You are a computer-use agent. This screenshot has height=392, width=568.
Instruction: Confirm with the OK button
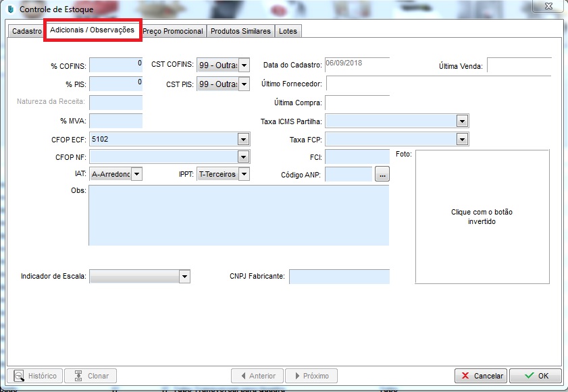tap(536, 376)
